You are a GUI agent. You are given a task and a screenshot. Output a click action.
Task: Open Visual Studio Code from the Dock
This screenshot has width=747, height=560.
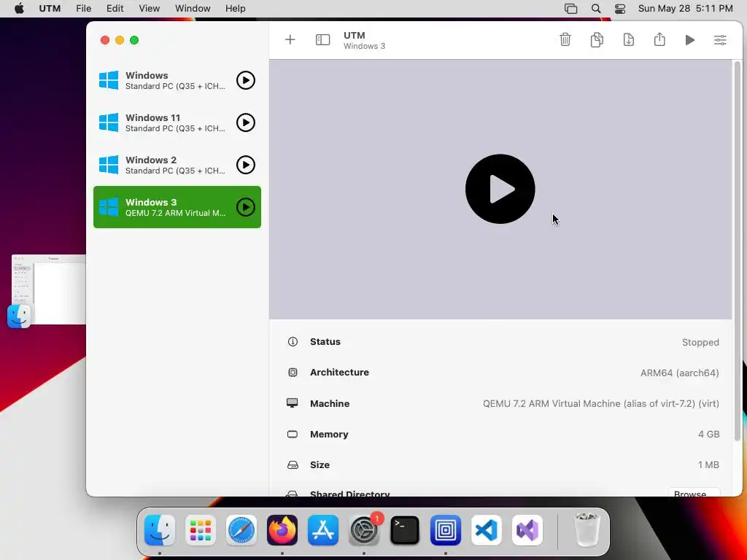[x=487, y=530]
